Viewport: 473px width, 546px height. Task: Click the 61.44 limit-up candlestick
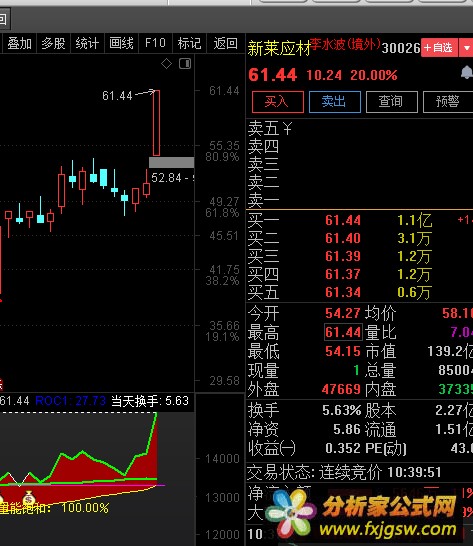(156, 123)
